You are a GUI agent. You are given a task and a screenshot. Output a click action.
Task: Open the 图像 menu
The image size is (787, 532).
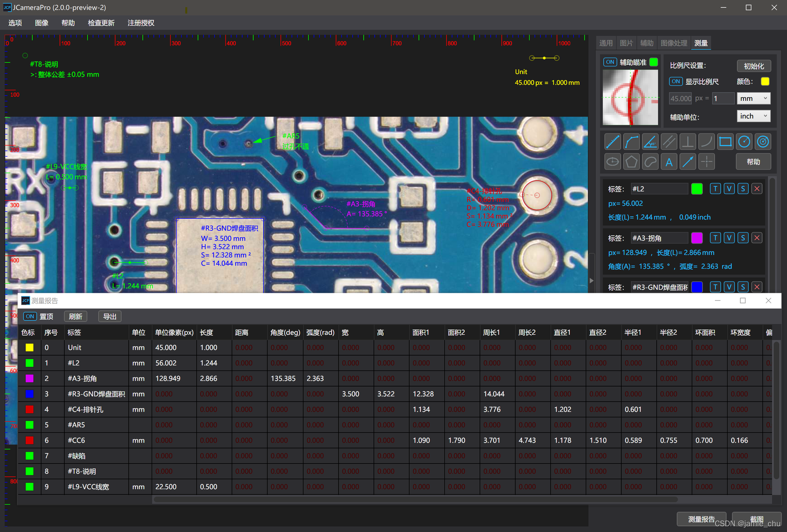[41, 23]
